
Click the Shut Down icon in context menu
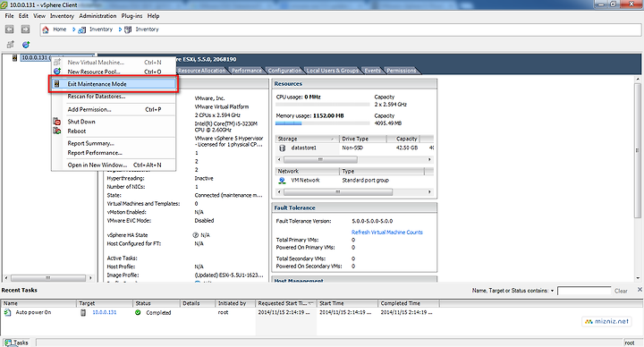pyautogui.click(x=56, y=122)
